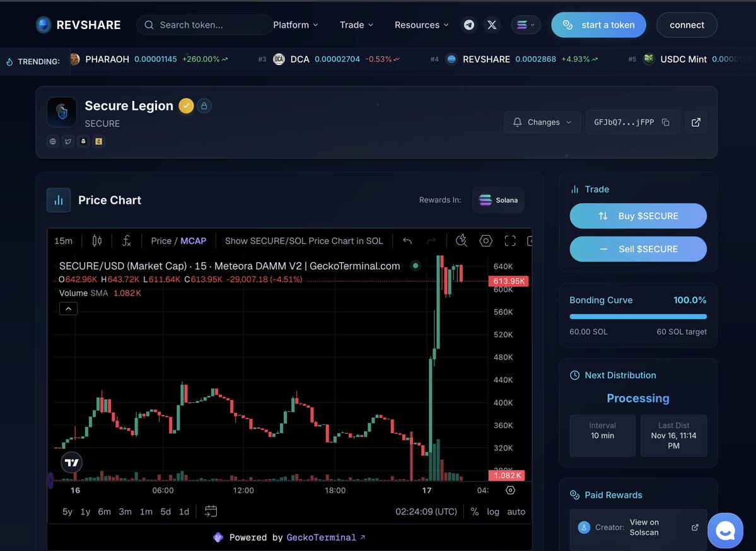Image resolution: width=756 pixels, height=551 pixels.
Task: Select the 1y time range
Action: pyautogui.click(x=85, y=511)
